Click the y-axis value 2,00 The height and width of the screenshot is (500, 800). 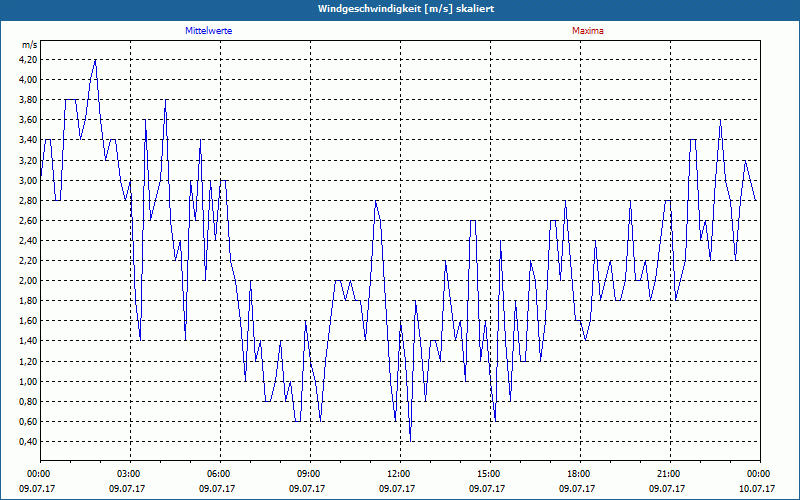28,281
